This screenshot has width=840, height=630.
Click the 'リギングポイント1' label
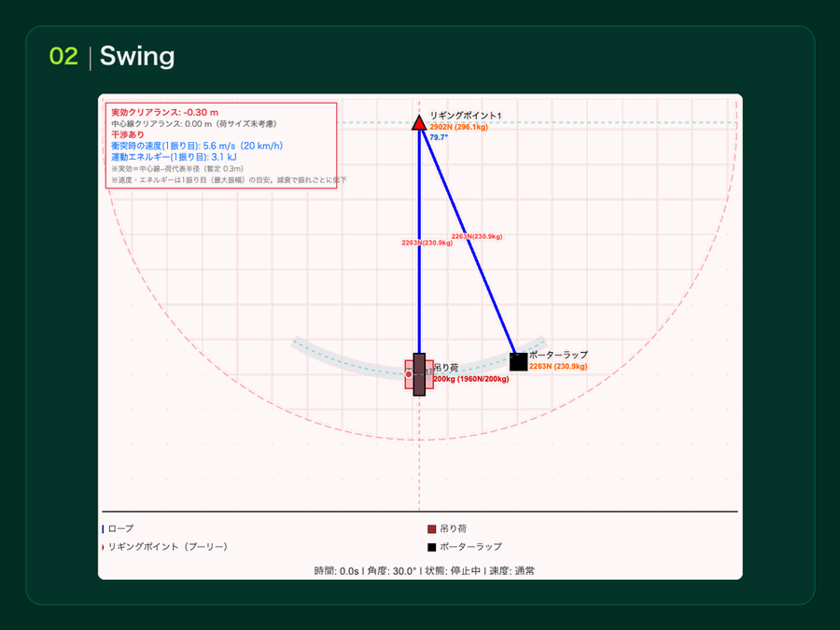click(x=466, y=116)
